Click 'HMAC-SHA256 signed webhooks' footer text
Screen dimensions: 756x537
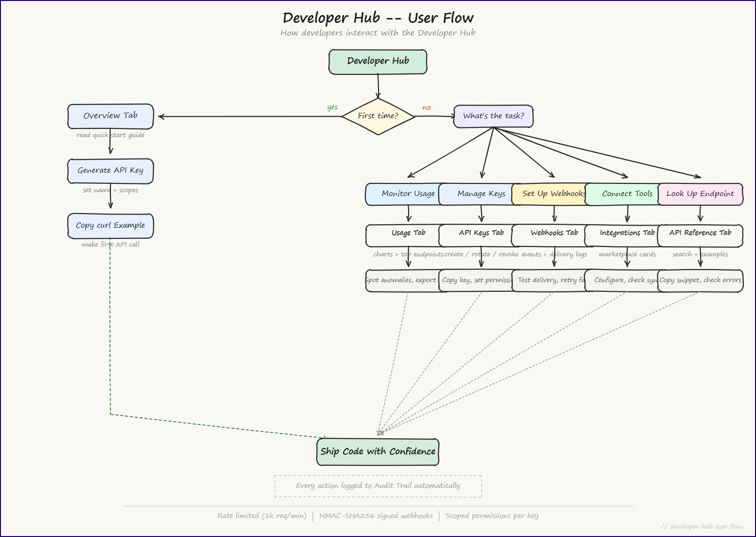tap(376, 516)
